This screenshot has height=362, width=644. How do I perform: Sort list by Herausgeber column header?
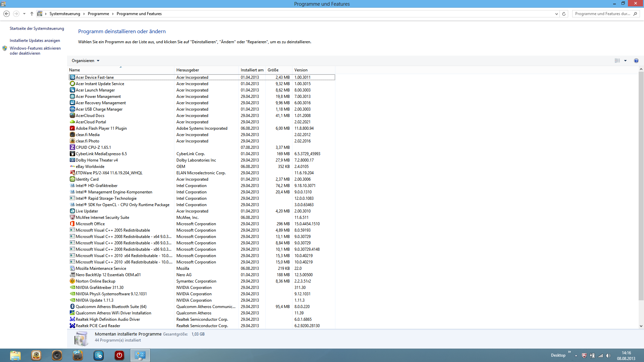[188, 70]
